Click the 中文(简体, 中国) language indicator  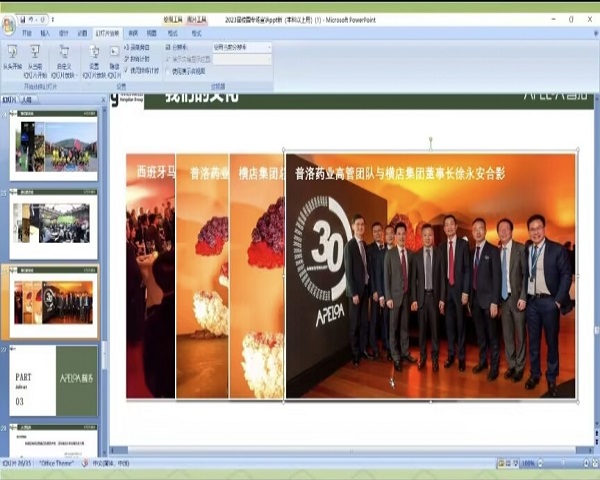click(111, 464)
